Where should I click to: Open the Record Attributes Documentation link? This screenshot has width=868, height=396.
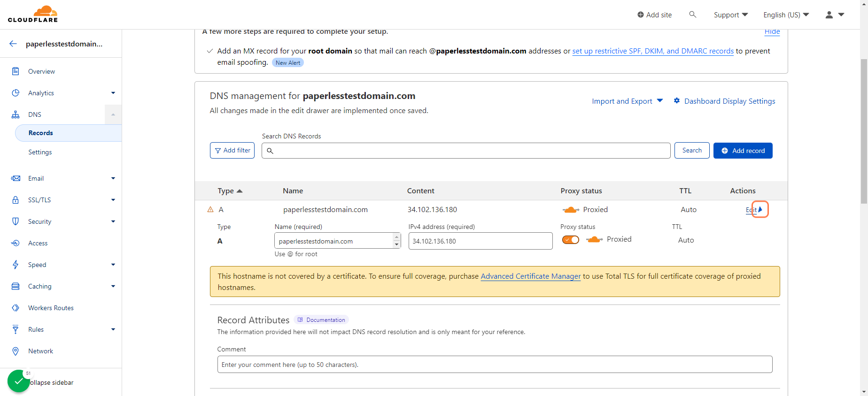pos(321,320)
